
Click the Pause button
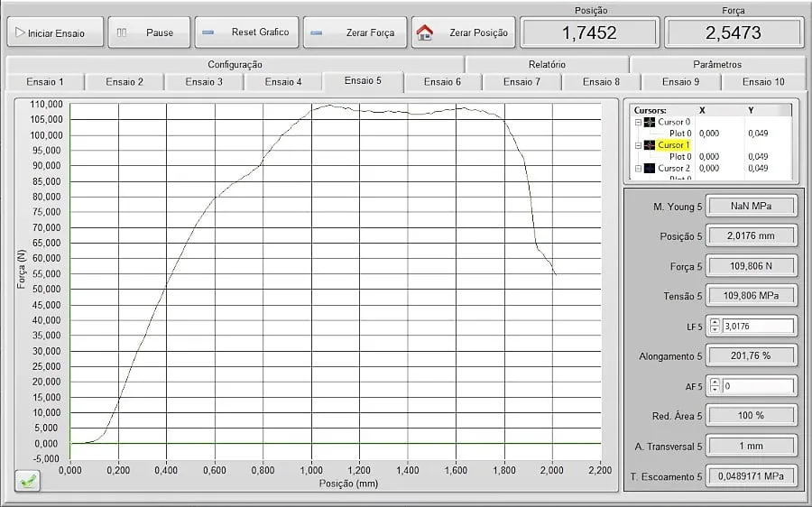point(149,32)
